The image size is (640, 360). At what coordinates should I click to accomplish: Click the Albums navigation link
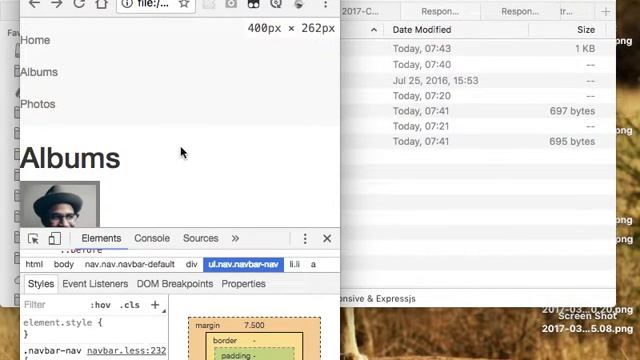click(x=39, y=72)
